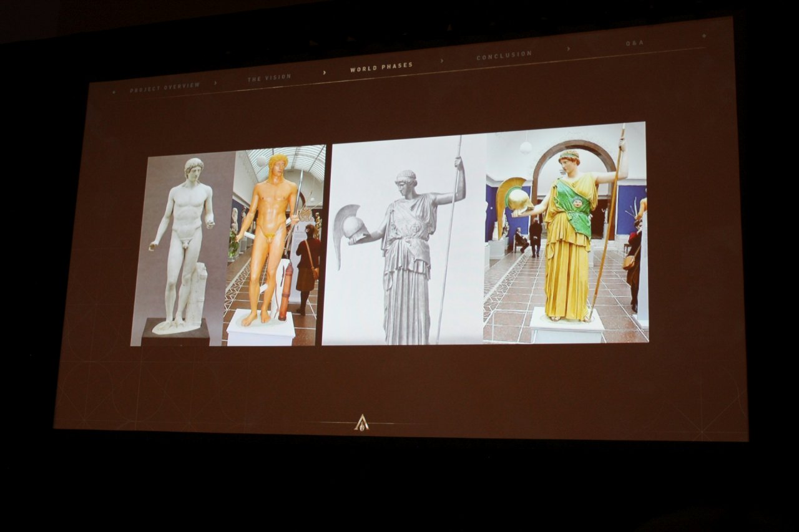Select the painted orange male statue photo
Image resolution: width=799 pixels, height=532 pixels.
tap(275, 245)
